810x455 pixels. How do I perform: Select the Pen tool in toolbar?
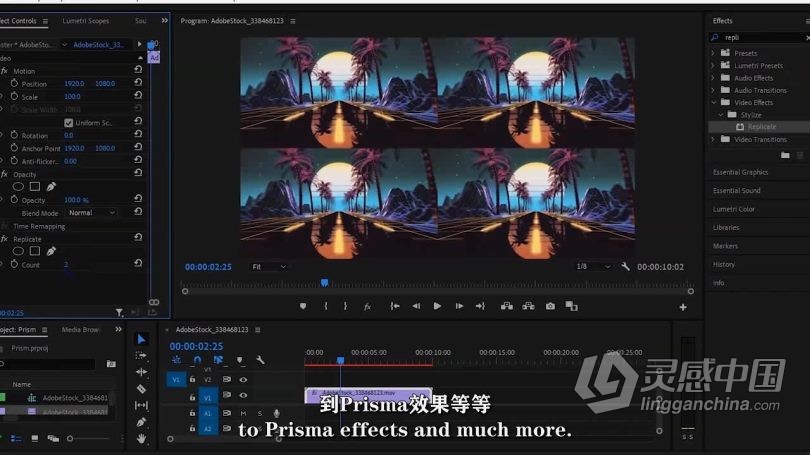pos(141,422)
